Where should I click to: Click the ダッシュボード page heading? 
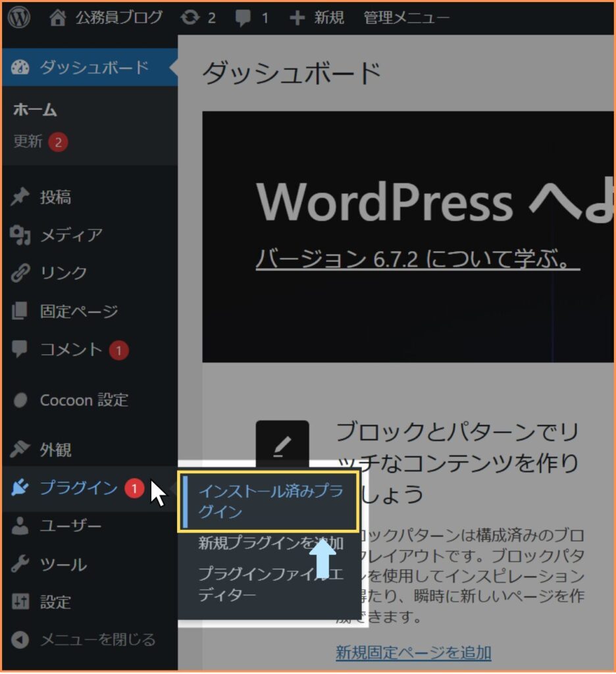tap(292, 72)
